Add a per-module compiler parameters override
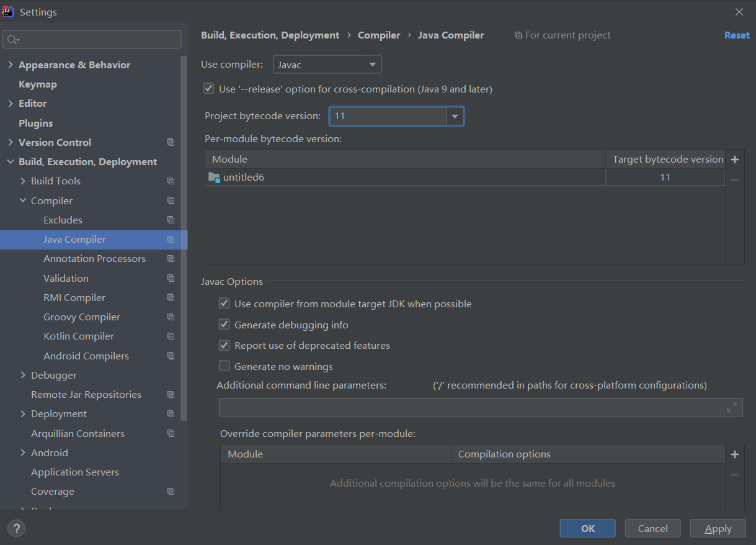This screenshot has width=756, height=545. point(735,454)
